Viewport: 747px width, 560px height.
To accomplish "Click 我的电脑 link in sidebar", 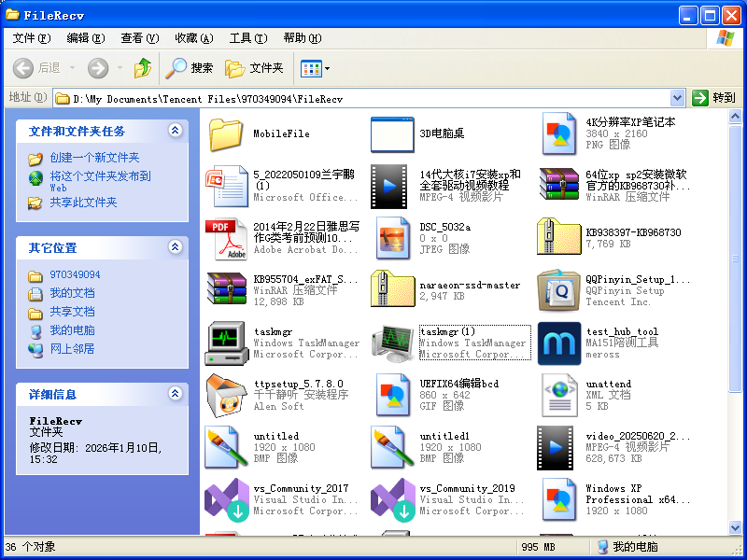I will pyautogui.click(x=72, y=330).
